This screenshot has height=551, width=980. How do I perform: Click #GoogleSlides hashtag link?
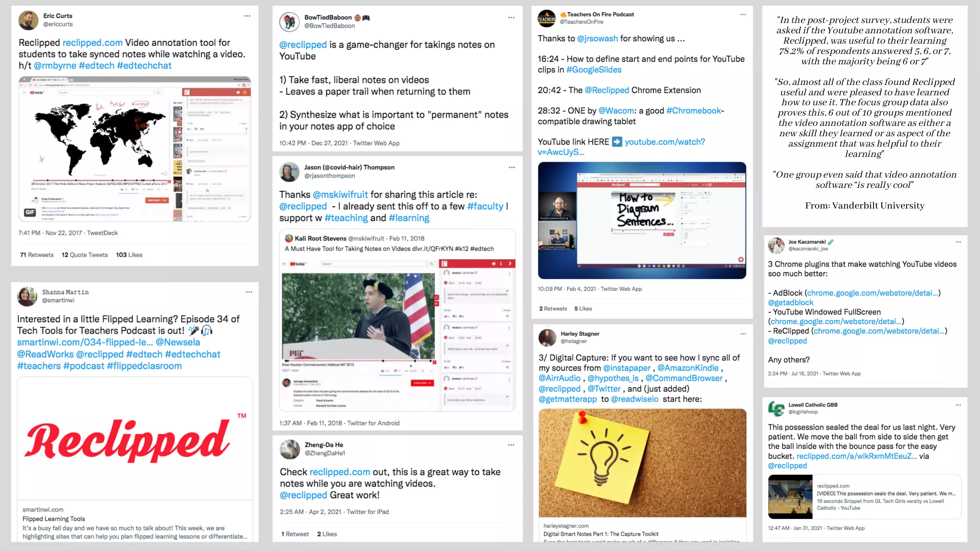coord(594,70)
